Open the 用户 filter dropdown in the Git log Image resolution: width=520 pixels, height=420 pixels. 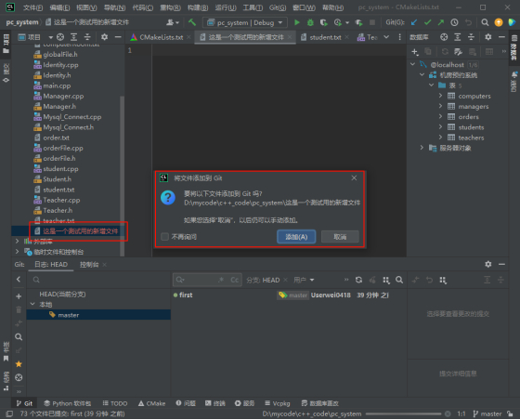(304, 281)
